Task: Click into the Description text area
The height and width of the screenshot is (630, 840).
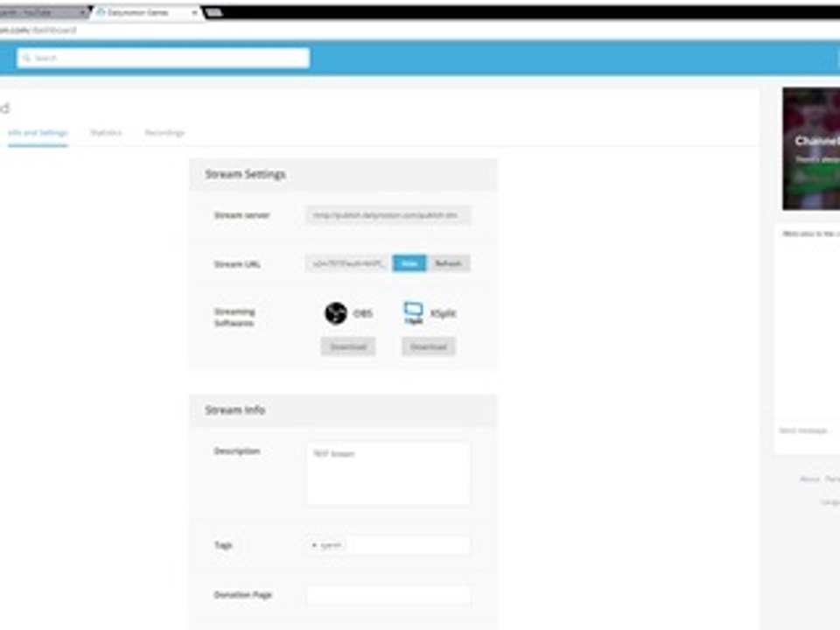Action: (x=388, y=473)
